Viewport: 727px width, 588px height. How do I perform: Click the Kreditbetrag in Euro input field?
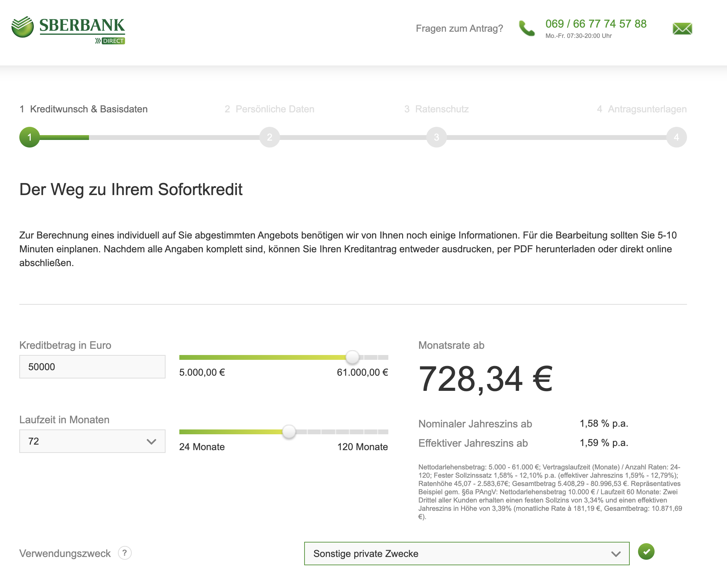point(92,367)
